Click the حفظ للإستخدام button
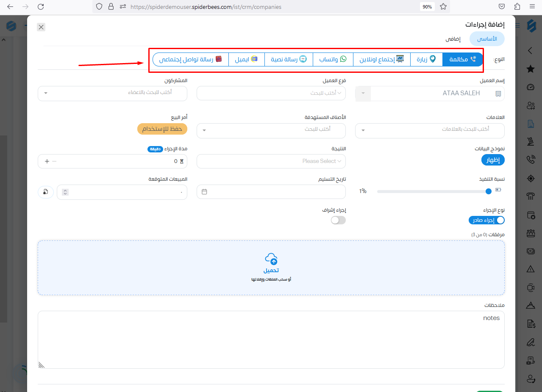The image size is (542, 392). [x=162, y=129]
